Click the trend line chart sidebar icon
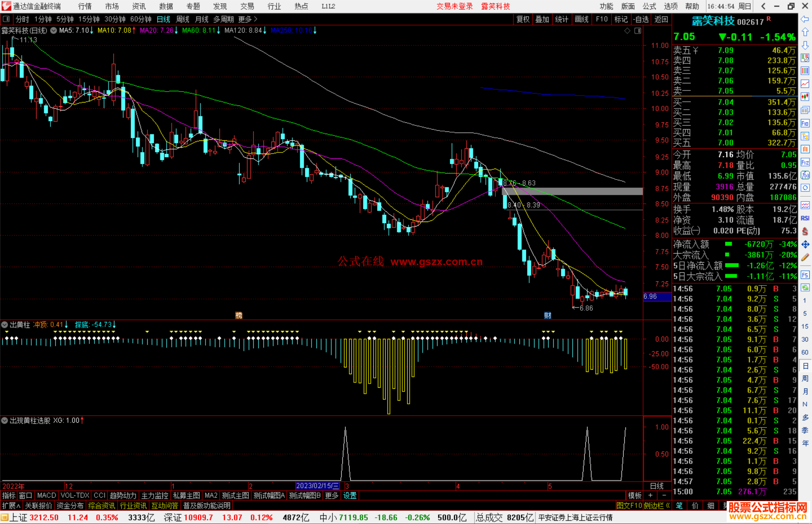 click(805, 84)
